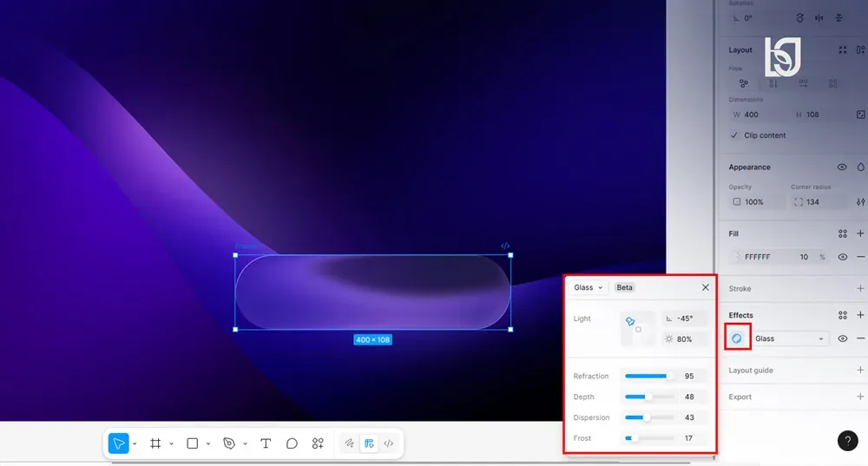Adjust the Dispersion slider
Image resolution: width=868 pixels, height=466 pixels.
point(648,417)
